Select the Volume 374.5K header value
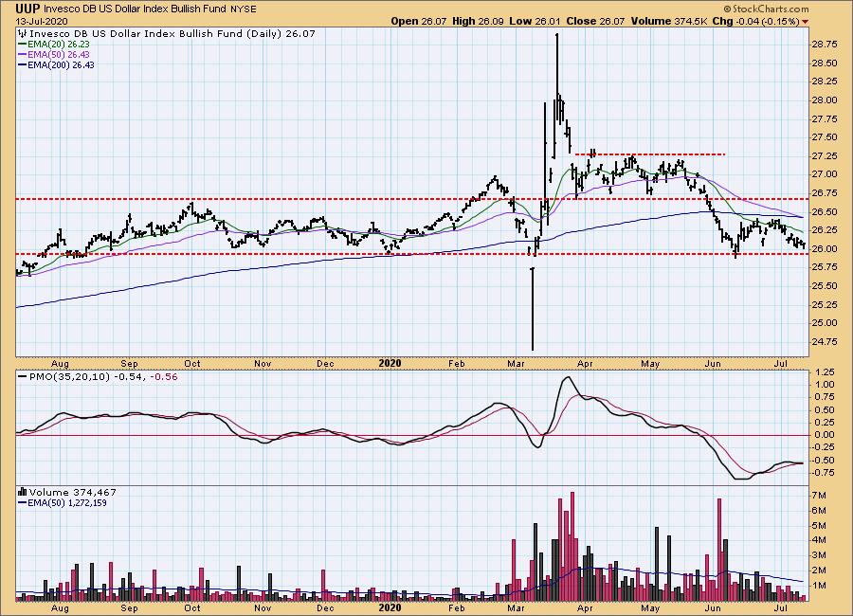Viewport: 853px width, 616px height. [x=669, y=21]
